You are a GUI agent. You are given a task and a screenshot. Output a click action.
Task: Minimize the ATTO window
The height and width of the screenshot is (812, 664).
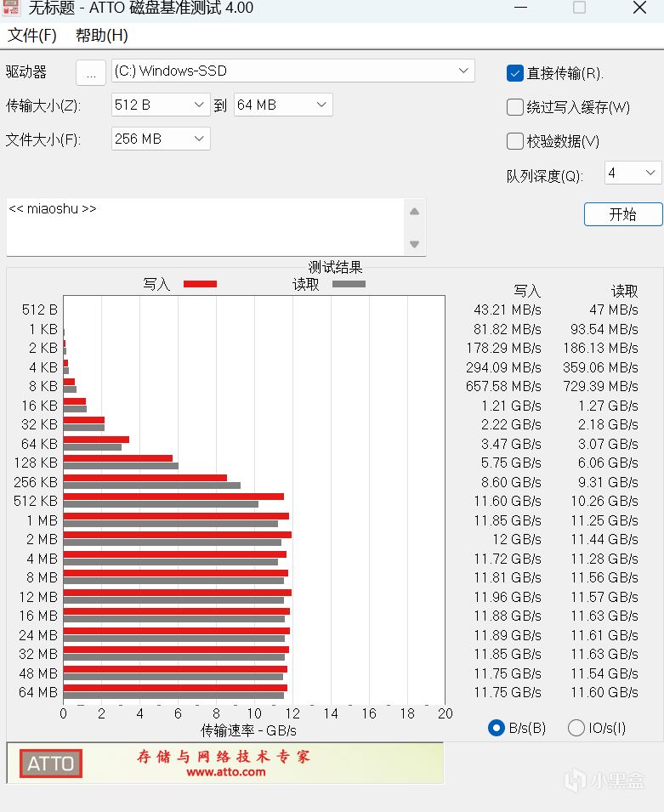[521, 8]
